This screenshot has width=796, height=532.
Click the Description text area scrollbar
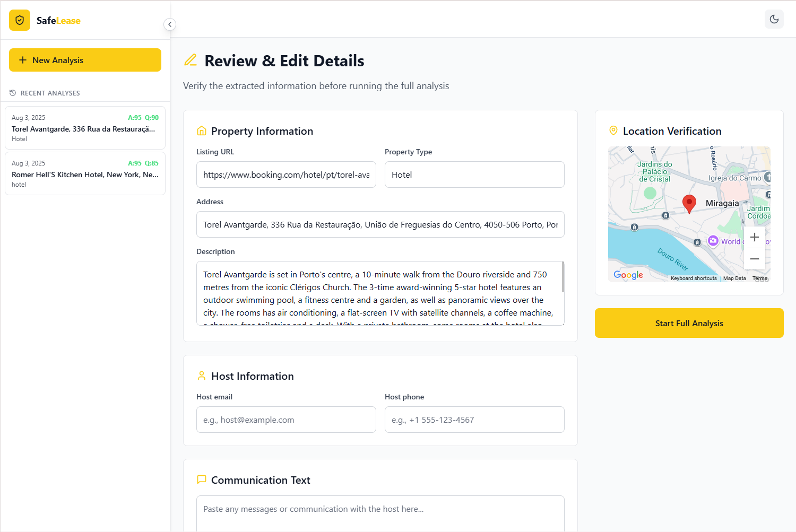563,277
